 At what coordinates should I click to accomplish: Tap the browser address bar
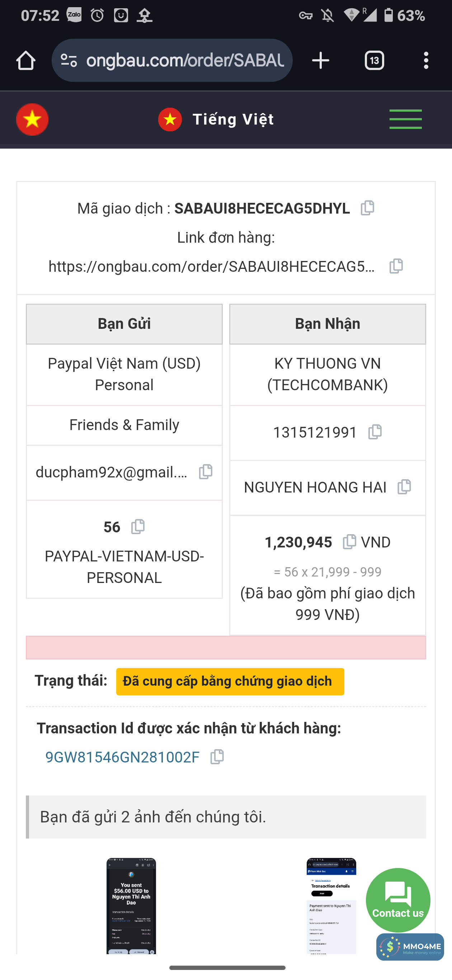click(x=185, y=61)
